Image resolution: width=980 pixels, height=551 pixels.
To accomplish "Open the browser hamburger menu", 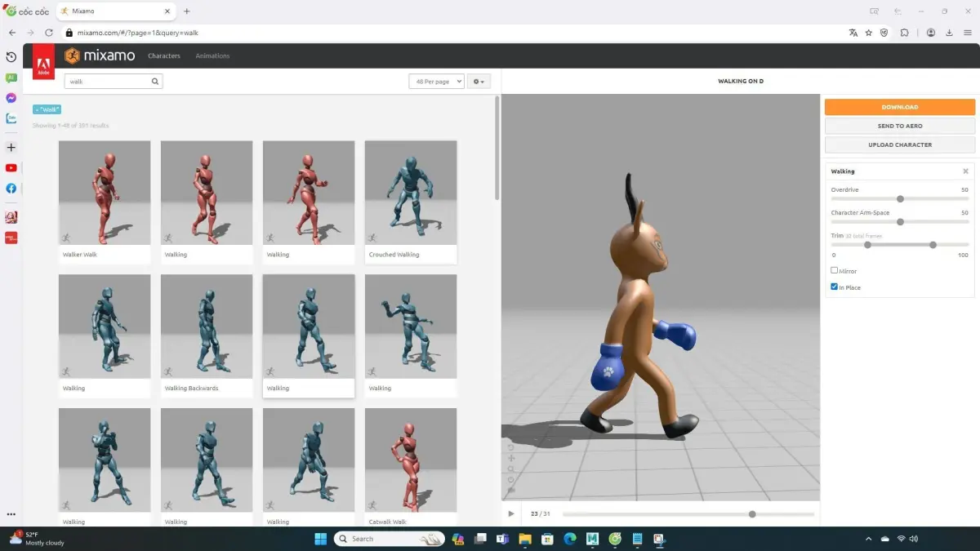I will point(967,33).
